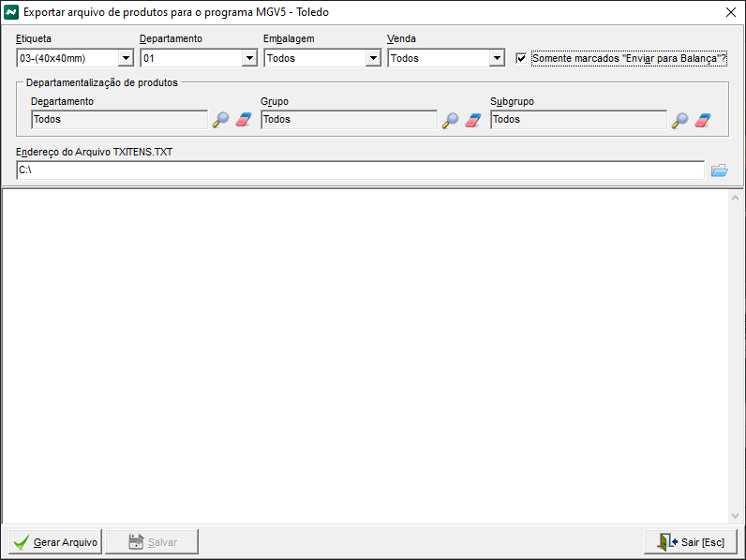
Task: Click the 'Embalagem' label
Action: click(289, 39)
